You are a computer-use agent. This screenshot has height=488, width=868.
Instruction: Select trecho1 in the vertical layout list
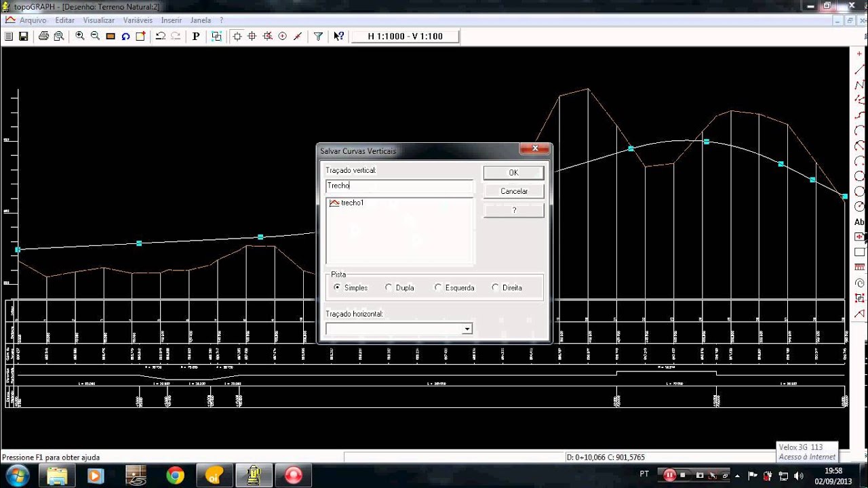coord(347,203)
